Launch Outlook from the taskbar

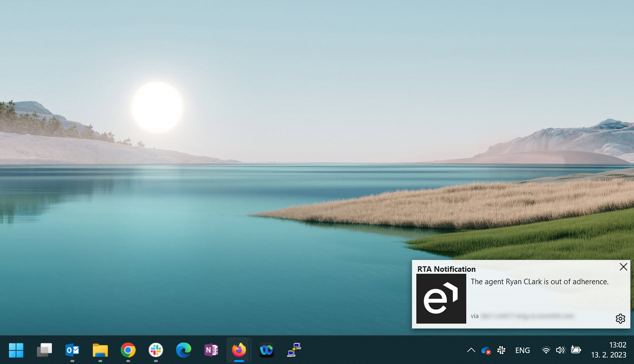[72, 350]
